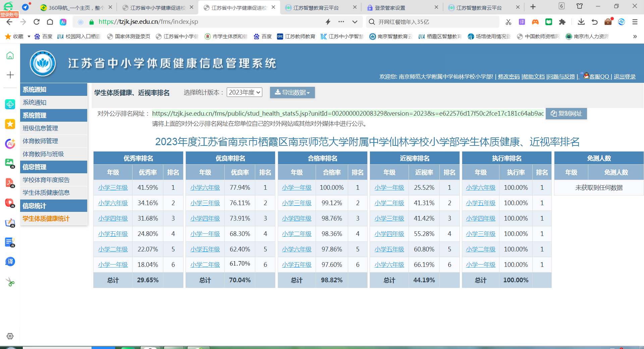This screenshot has width=644, height=349.
Task: Open the translate icon in the toolbar
Action: point(522,22)
